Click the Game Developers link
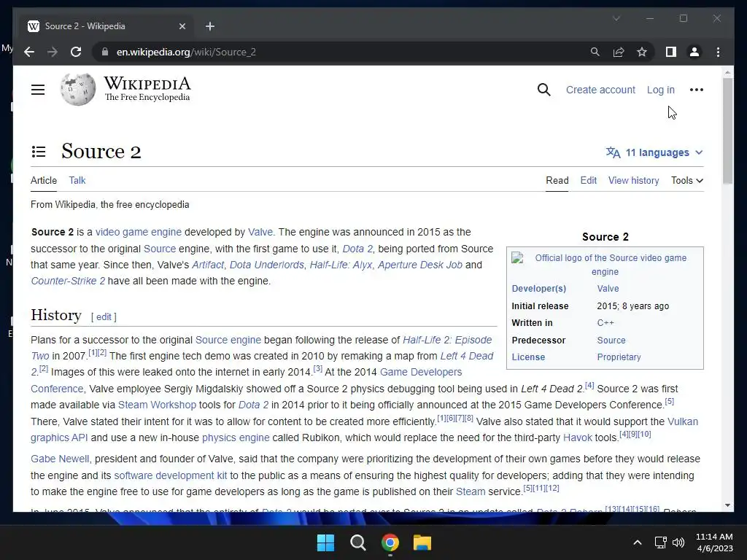The height and width of the screenshot is (560, 747). point(421,372)
